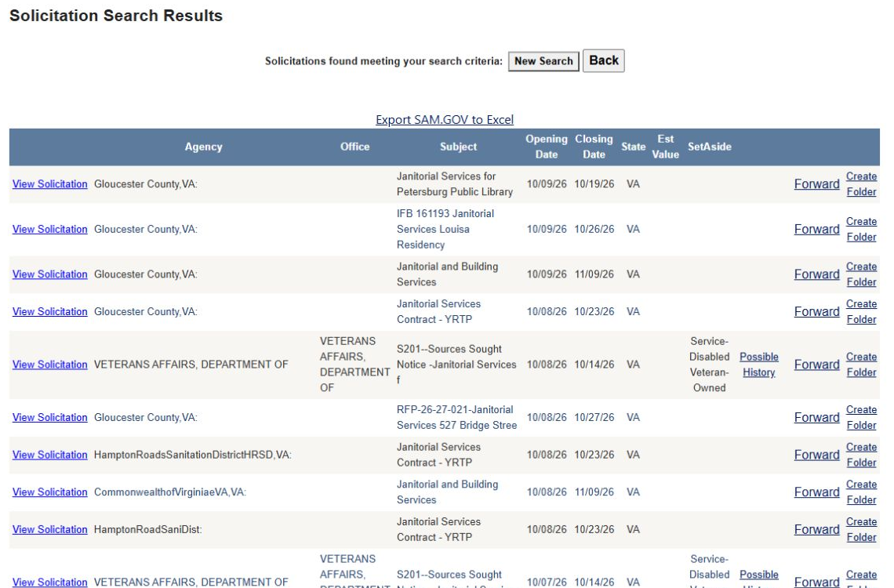Screen dimensions: 894x588
Task: Create folder for Gloucester Janitorial and Building Services
Action: pos(861,274)
